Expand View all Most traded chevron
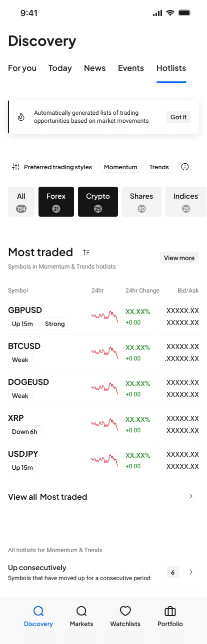207x644 pixels. point(191,496)
